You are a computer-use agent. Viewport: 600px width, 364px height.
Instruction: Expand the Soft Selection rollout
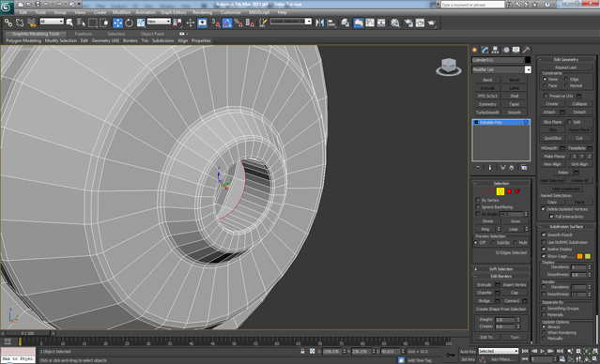(x=500, y=269)
